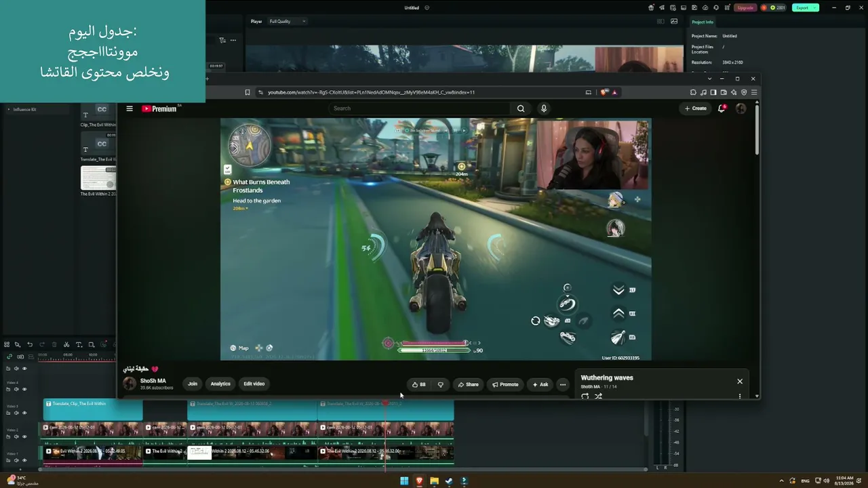Expand the Export options arrow
The image size is (868, 488).
pos(815,7)
